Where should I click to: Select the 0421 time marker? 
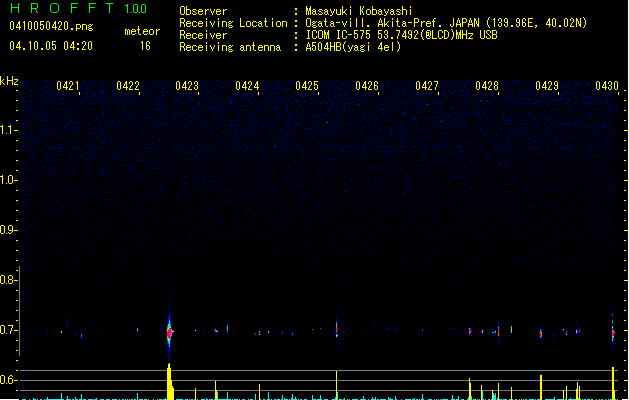68,87
